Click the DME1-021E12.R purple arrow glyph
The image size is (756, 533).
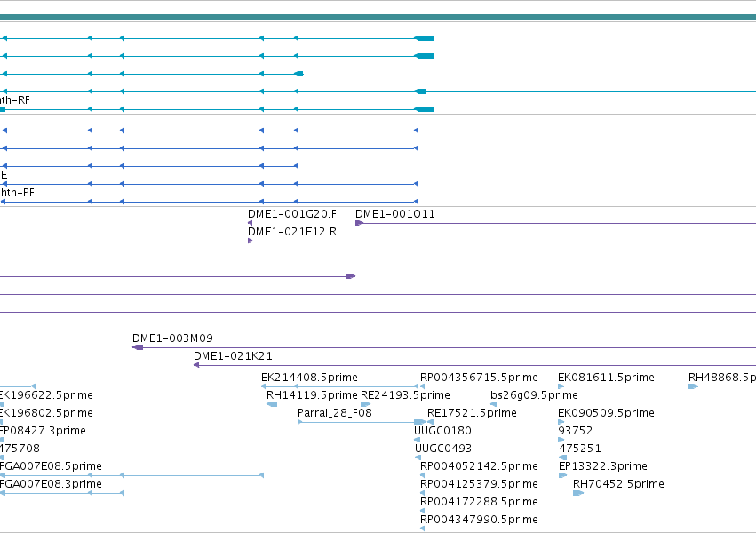point(251,241)
